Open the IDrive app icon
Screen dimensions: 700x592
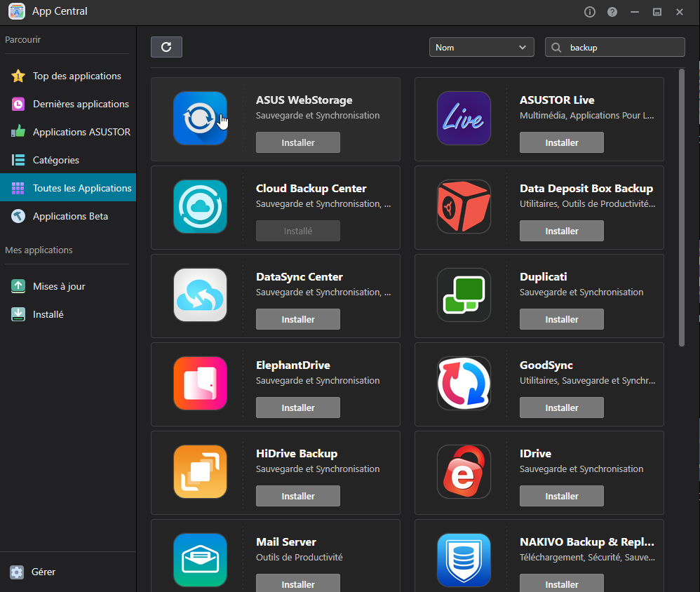pos(464,472)
